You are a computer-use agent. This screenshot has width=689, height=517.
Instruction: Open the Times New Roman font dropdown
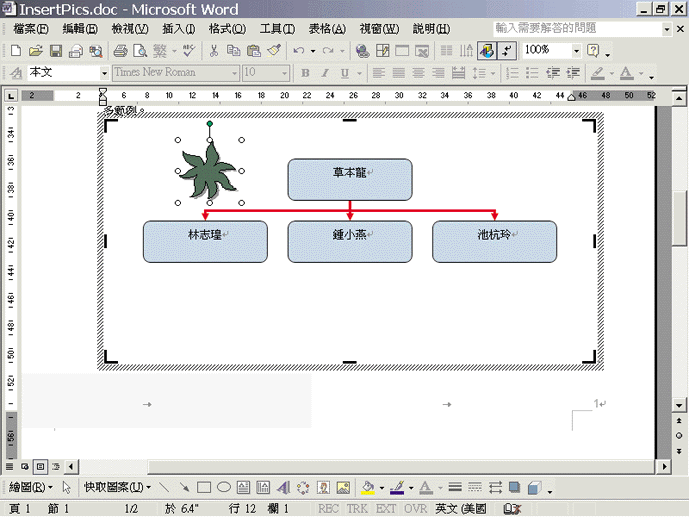[x=235, y=73]
